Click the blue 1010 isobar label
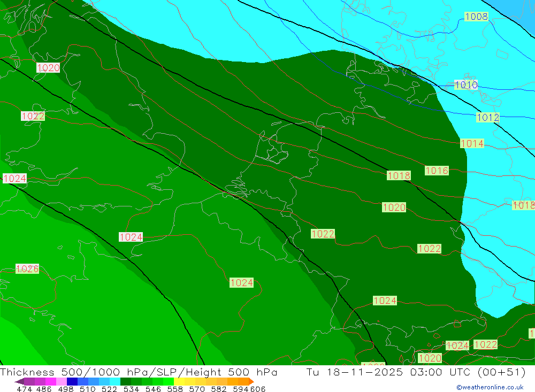Image resolution: width=535 pixels, height=392 pixels. click(466, 84)
